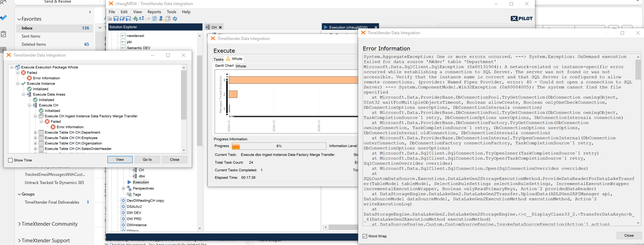Click Close in the execution log dialog

pyautogui.click(x=175, y=160)
